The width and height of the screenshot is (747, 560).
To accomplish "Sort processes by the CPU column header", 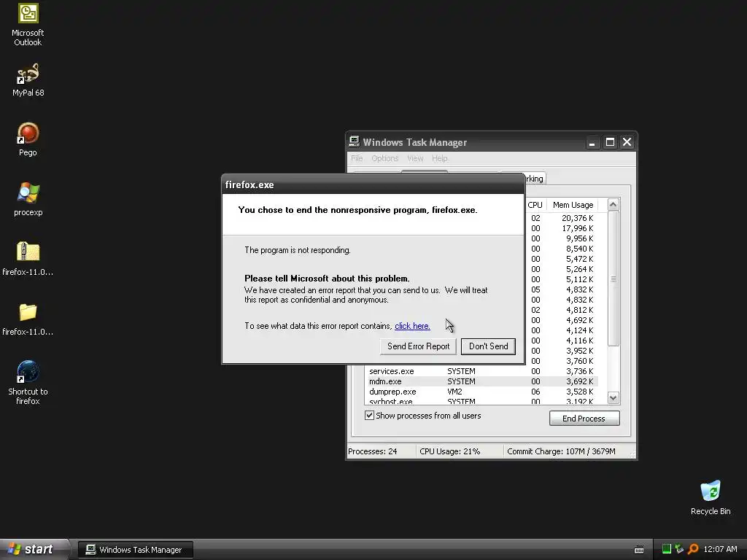I will pos(535,205).
